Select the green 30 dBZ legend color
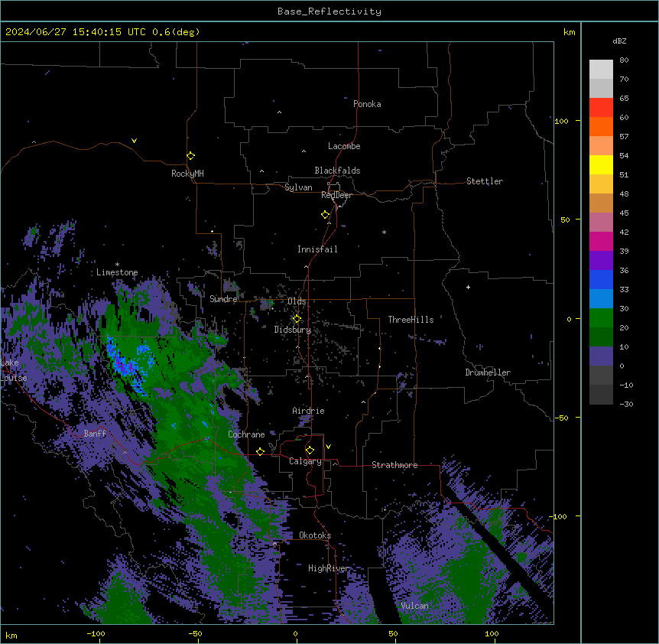659x644 pixels. coord(601,318)
